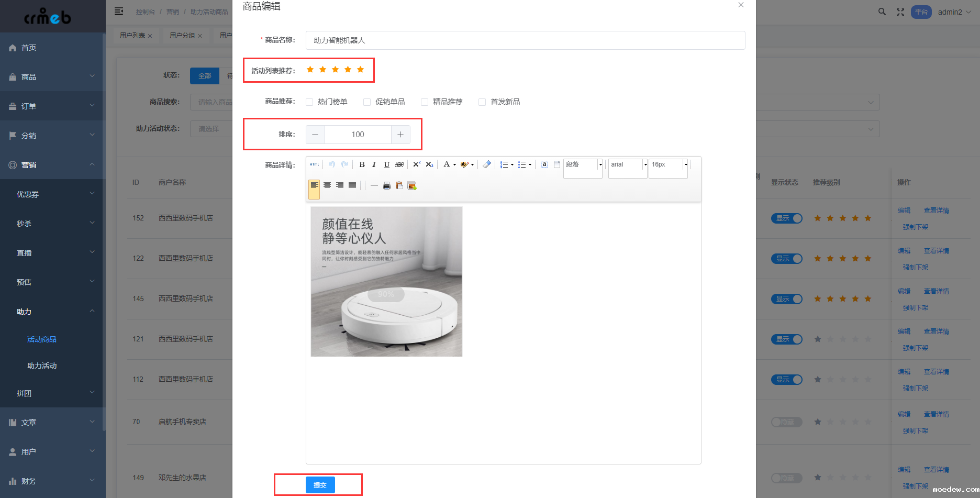Insert a horizontal line
This screenshot has width=980, height=498.
[374, 185]
